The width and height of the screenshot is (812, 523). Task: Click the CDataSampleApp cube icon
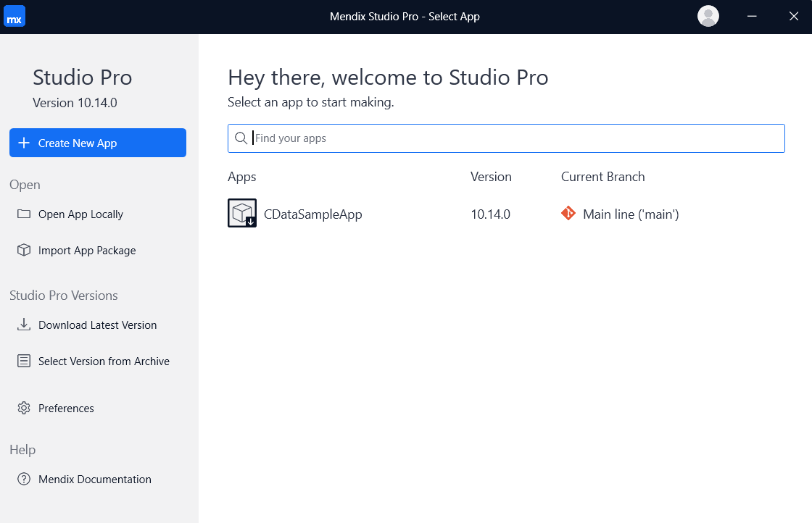pyautogui.click(x=241, y=213)
